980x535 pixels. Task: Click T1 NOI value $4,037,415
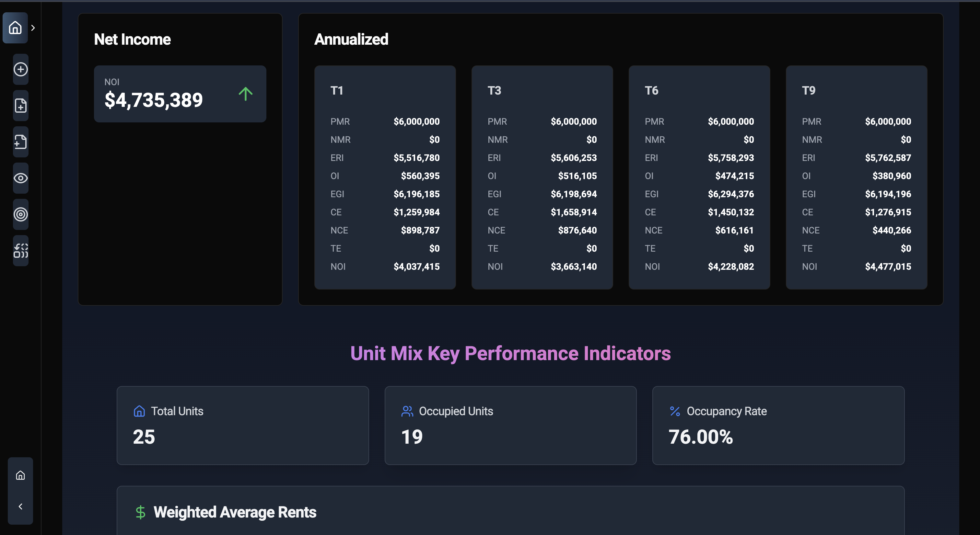[x=416, y=267]
